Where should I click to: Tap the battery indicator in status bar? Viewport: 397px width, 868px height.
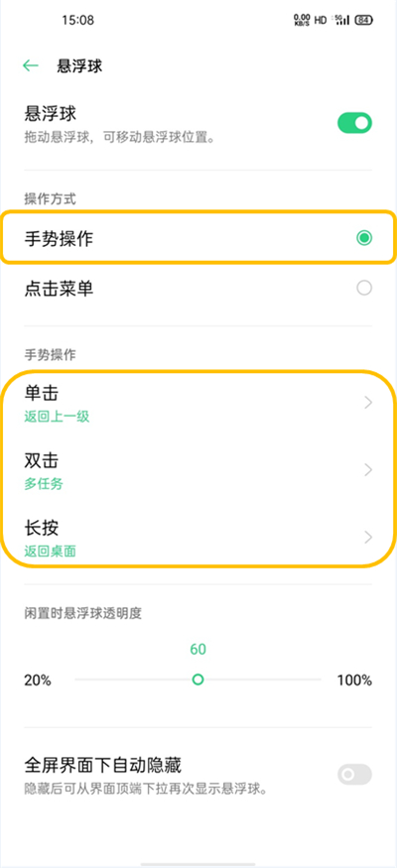pyautogui.click(x=364, y=20)
